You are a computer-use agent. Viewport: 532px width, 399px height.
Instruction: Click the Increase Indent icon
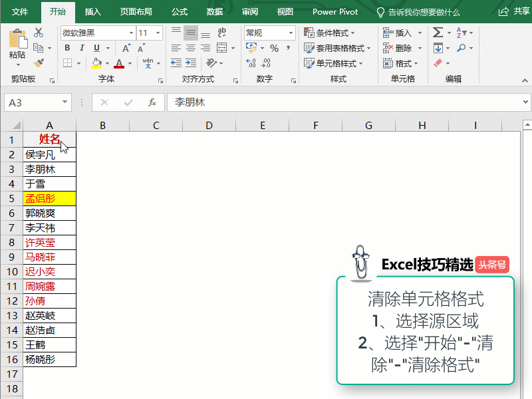pyautogui.click(x=191, y=63)
